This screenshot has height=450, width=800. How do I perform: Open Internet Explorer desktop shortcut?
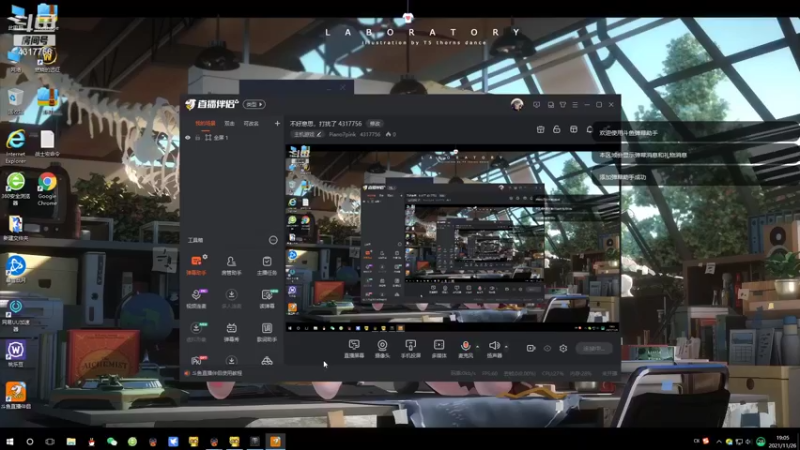pos(16,146)
